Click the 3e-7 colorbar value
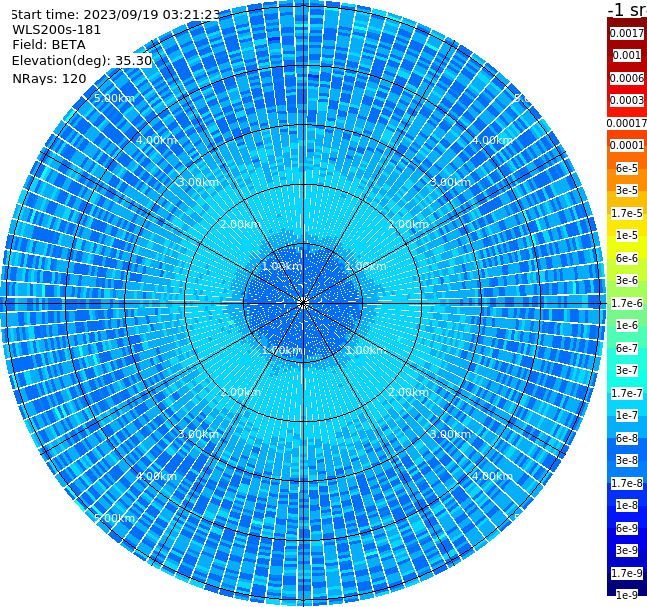The width and height of the screenshot is (647, 607). click(627, 370)
